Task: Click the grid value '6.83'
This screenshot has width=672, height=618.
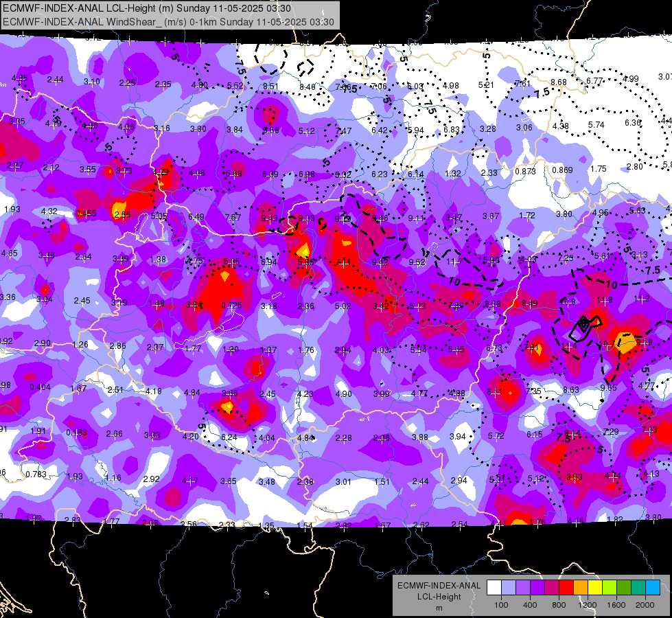Action: [451, 130]
